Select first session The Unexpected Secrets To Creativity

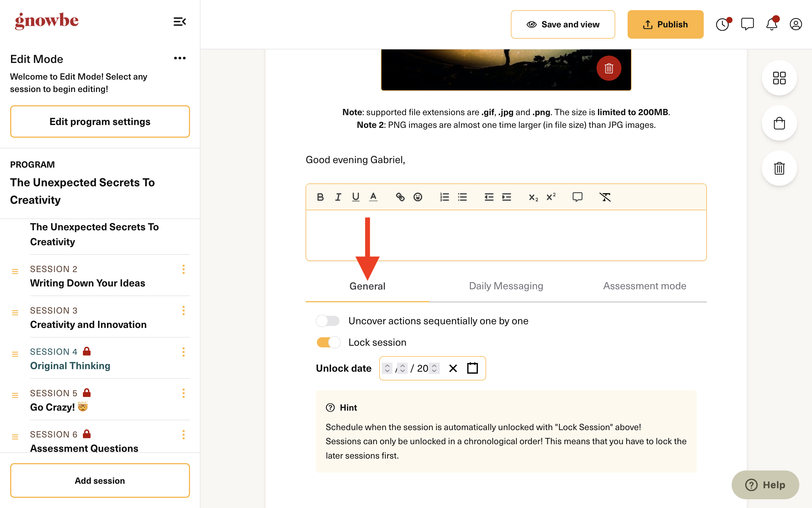(94, 234)
